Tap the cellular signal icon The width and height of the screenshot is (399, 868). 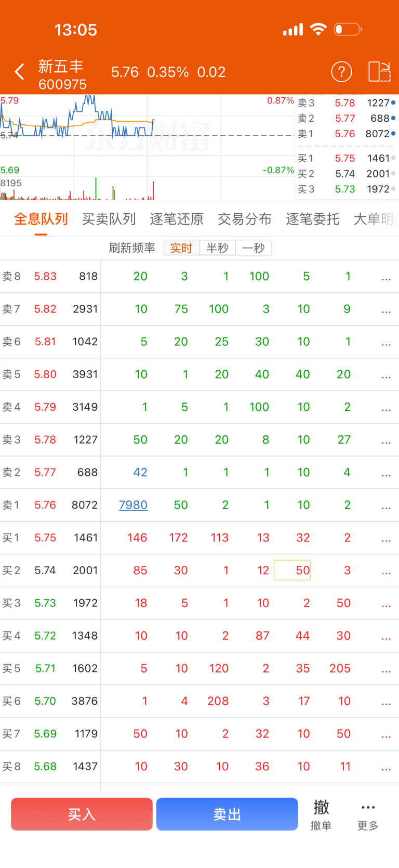coord(293,30)
